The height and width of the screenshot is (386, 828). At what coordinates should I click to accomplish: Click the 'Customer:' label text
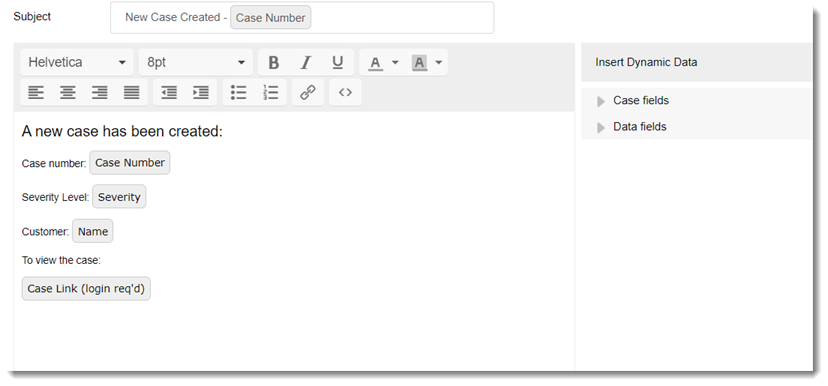tap(45, 232)
